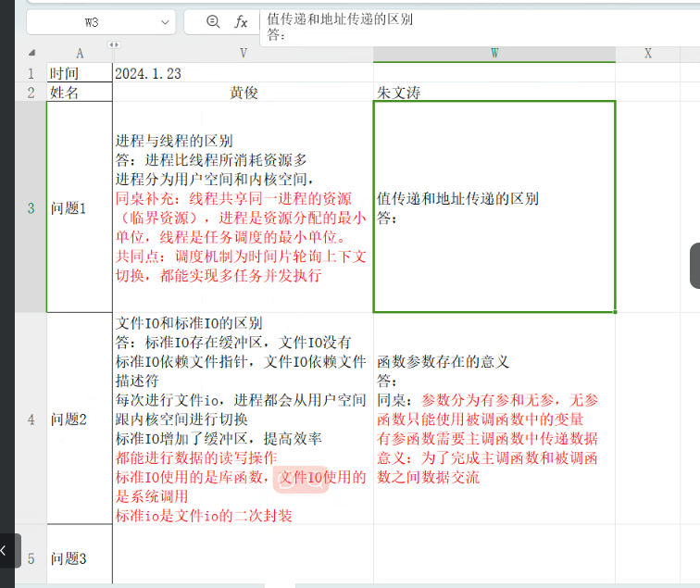Click the select-all corner triangle
This screenshot has height=588, width=700.
tap(32, 54)
